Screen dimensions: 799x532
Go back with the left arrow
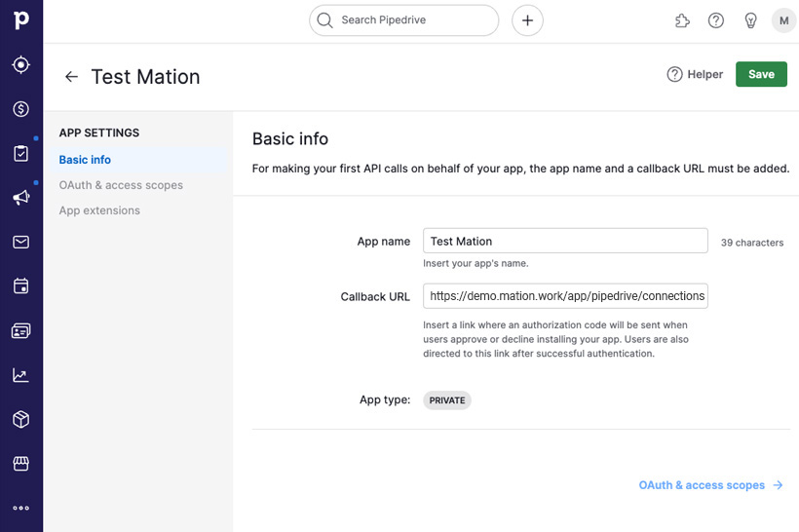(x=71, y=77)
